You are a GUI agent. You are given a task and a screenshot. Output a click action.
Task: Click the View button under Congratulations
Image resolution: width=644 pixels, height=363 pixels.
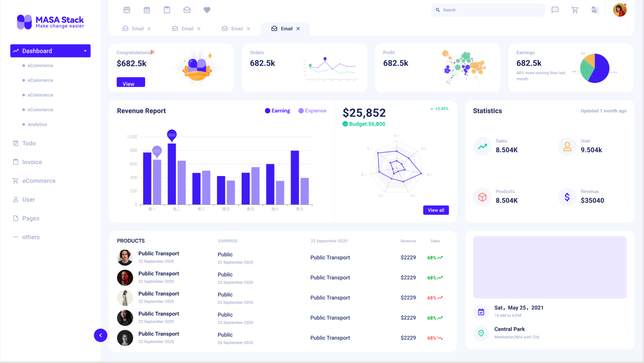point(130,83)
